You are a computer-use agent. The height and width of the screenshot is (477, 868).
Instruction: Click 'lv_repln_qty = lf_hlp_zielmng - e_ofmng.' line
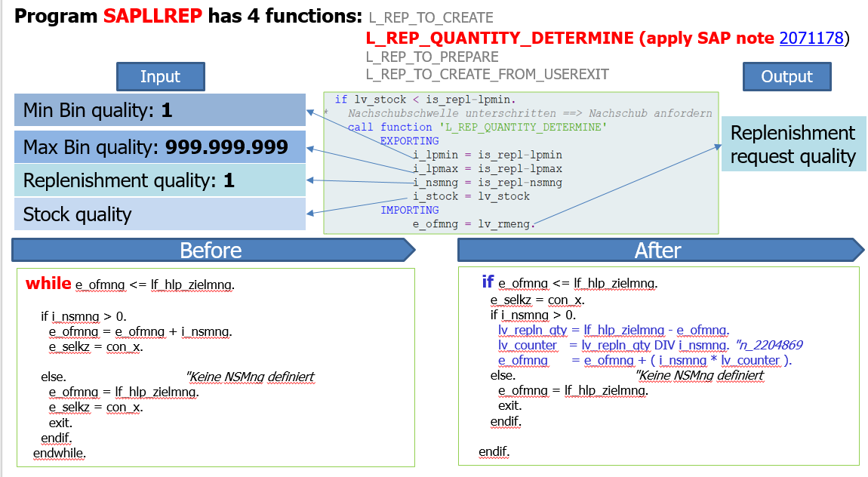614,331
